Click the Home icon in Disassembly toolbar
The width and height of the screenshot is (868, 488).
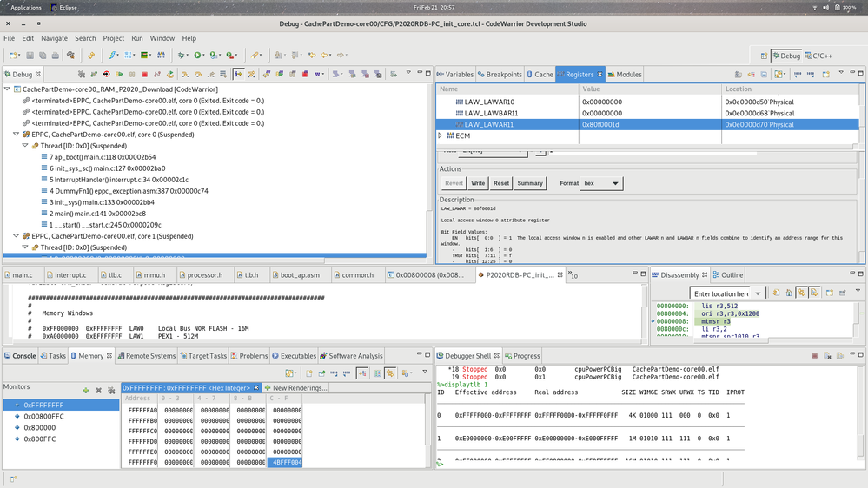coord(788,293)
